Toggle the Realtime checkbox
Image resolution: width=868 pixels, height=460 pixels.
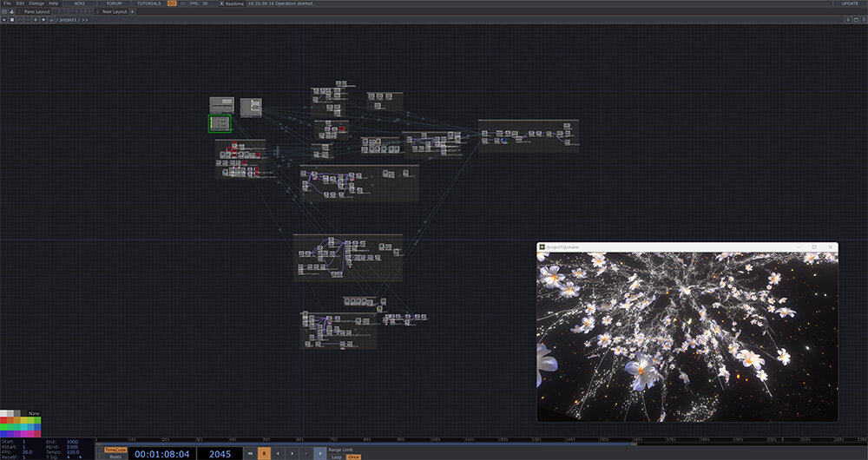coord(221,3)
